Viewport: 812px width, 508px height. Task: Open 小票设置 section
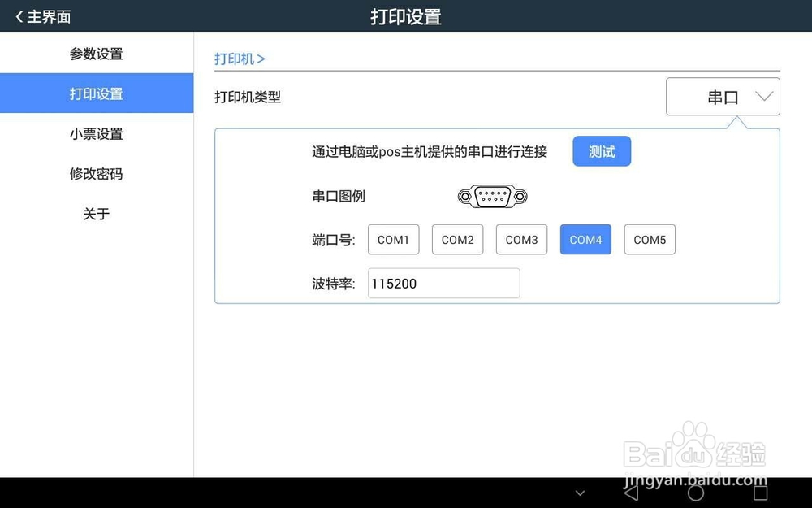click(x=97, y=134)
